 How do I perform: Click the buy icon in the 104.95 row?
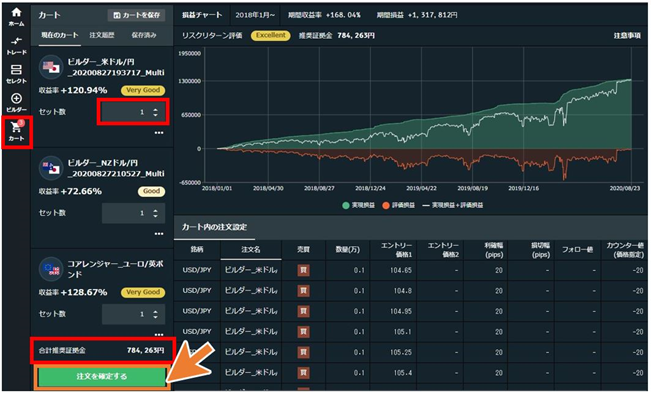coord(303,311)
